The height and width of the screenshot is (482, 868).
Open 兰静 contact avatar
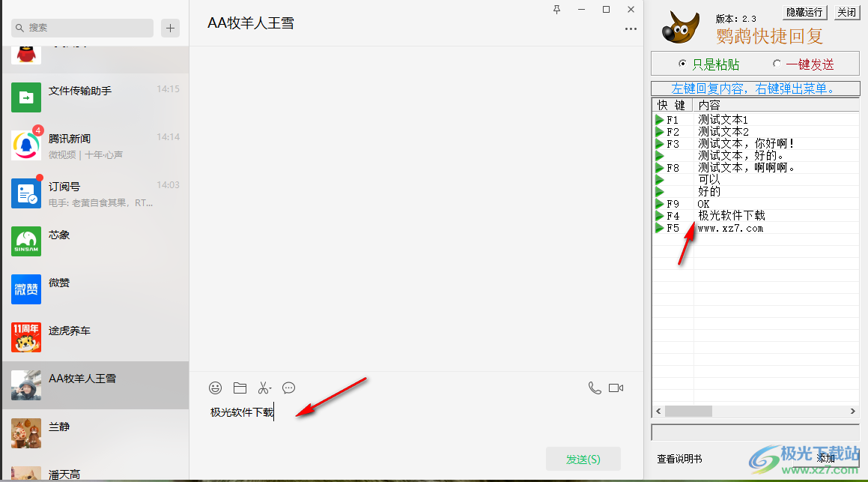(26, 433)
